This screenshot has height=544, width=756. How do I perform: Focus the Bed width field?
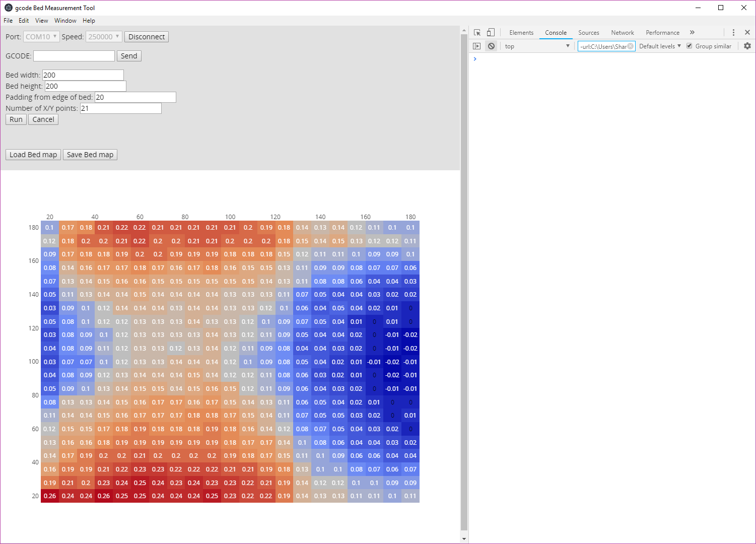point(83,75)
